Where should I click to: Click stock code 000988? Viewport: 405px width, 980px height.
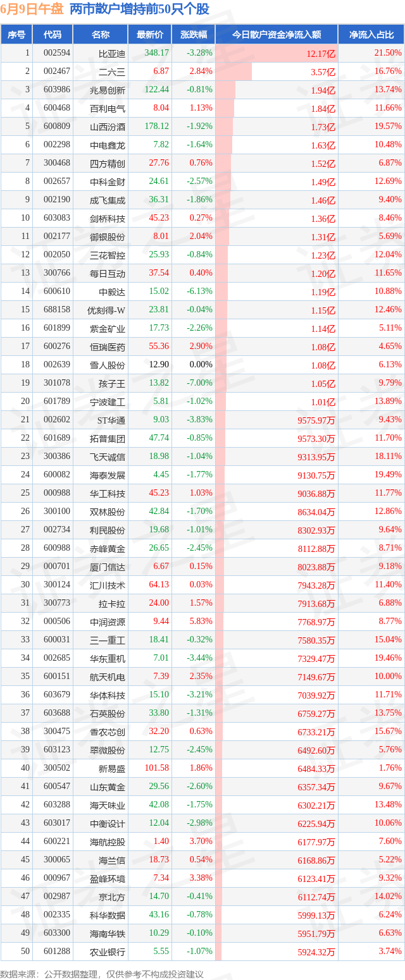tap(56, 493)
